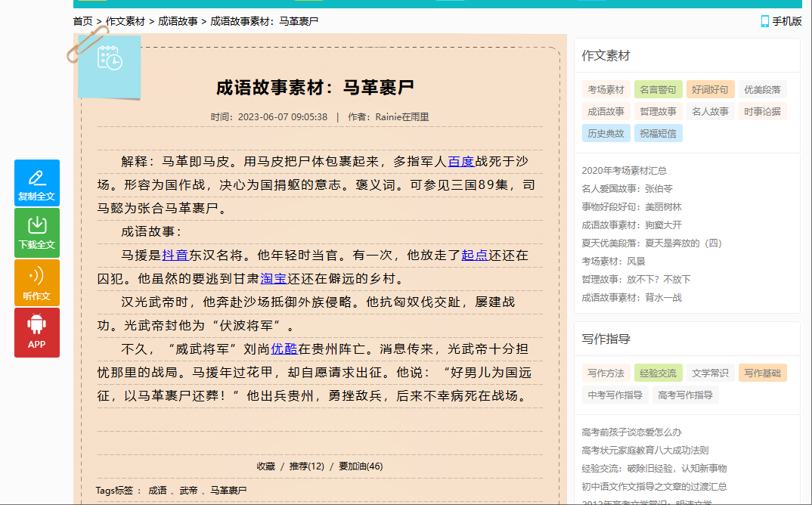This screenshot has height=505, width=812.
Task: Open the 成语 tag
Action: (157, 491)
